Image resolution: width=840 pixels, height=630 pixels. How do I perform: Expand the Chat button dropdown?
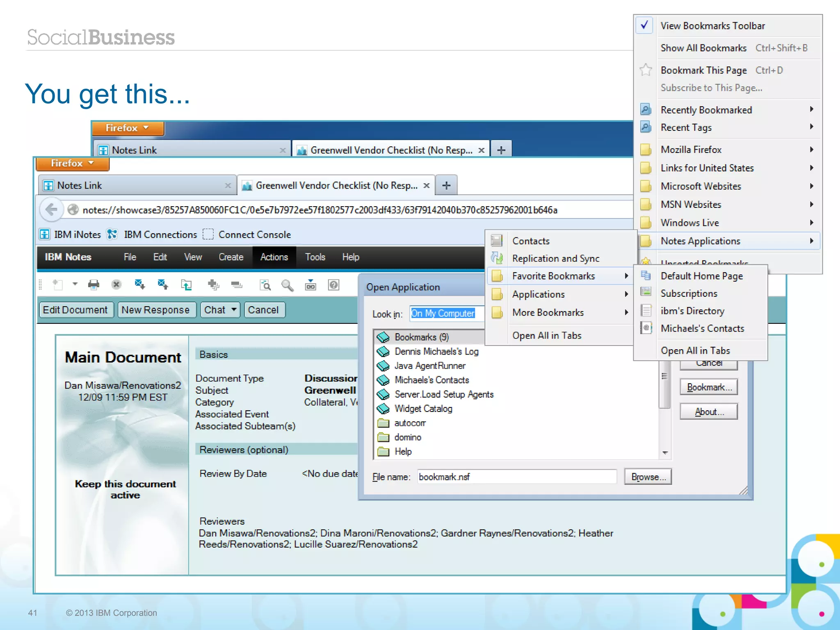tap(234, 309)
